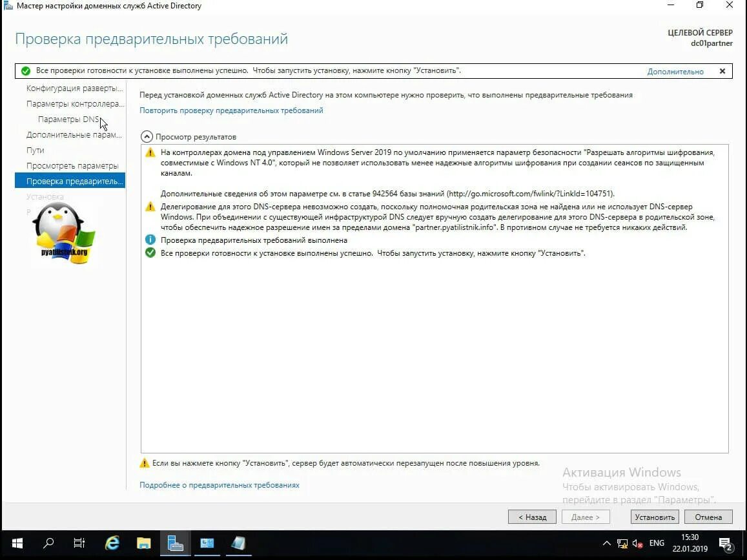Minimize the wizard window
The height and width of the screenshot is (560, 747).
click(x=671, y=5)
